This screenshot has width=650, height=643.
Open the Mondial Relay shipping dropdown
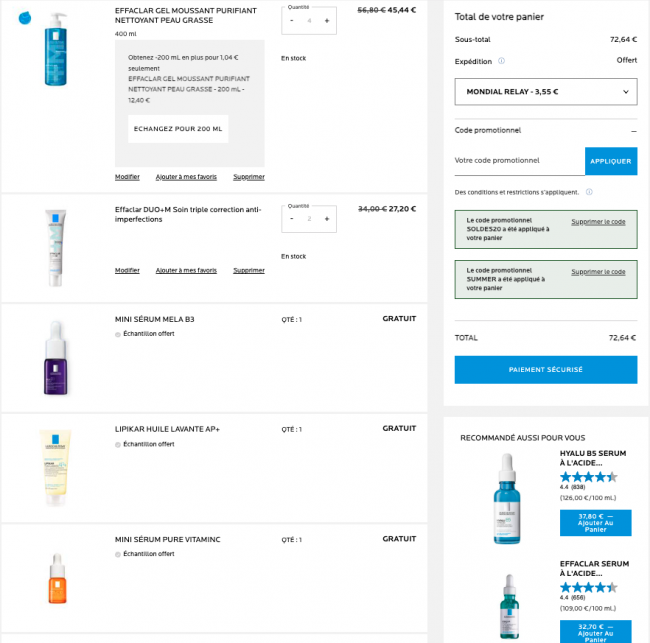[x=546, y=92]
